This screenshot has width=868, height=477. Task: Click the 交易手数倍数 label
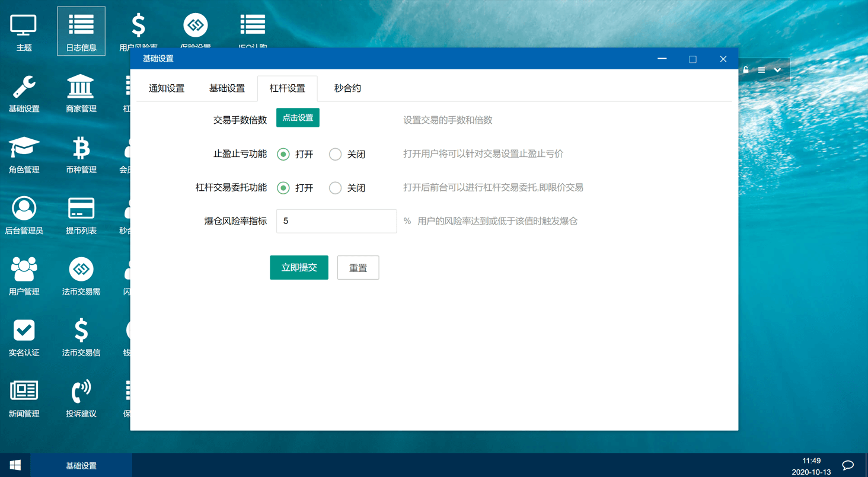pyautogui.click(x=240, y=120)
